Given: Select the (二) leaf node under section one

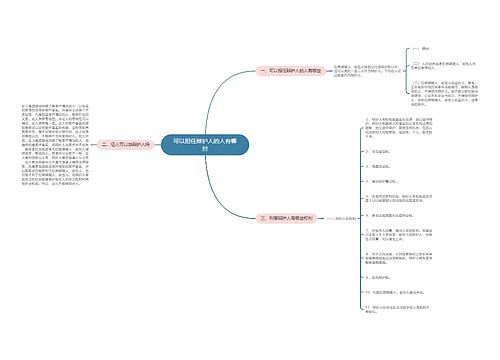Looking at the screenshot, I should coord(444,66).
